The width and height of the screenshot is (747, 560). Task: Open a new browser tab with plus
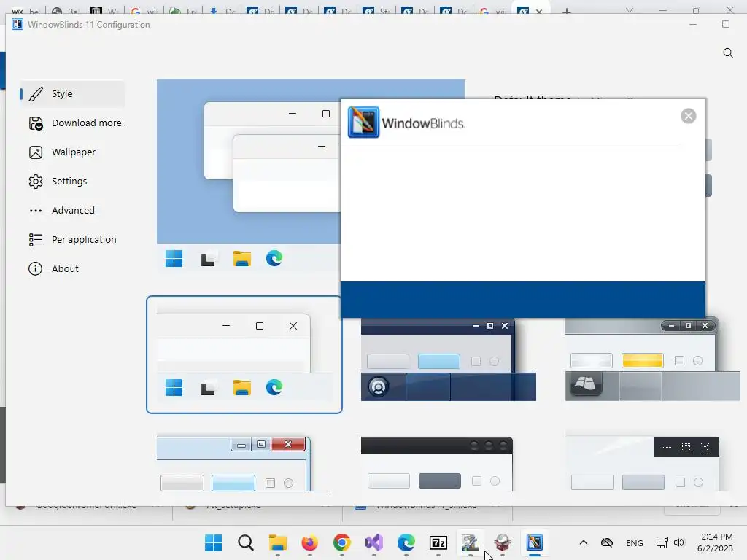click(x=566, y=11)
